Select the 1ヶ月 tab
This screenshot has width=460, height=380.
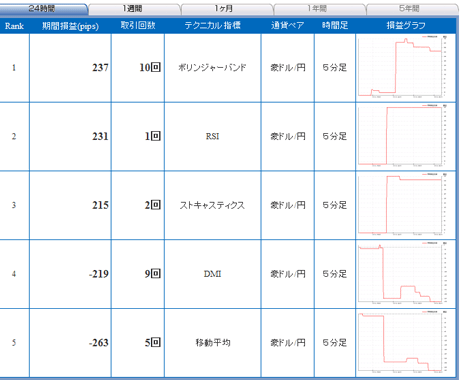[x=225, y=9]
